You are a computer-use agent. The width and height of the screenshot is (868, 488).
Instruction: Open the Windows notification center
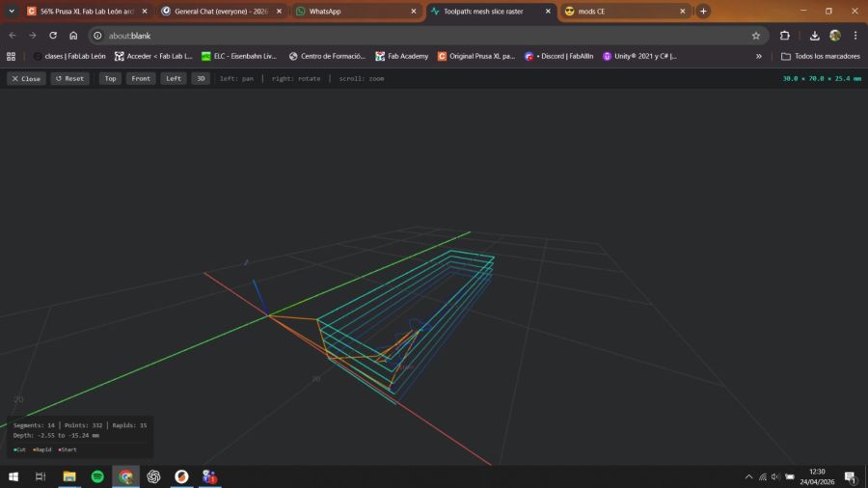point(851,476)
